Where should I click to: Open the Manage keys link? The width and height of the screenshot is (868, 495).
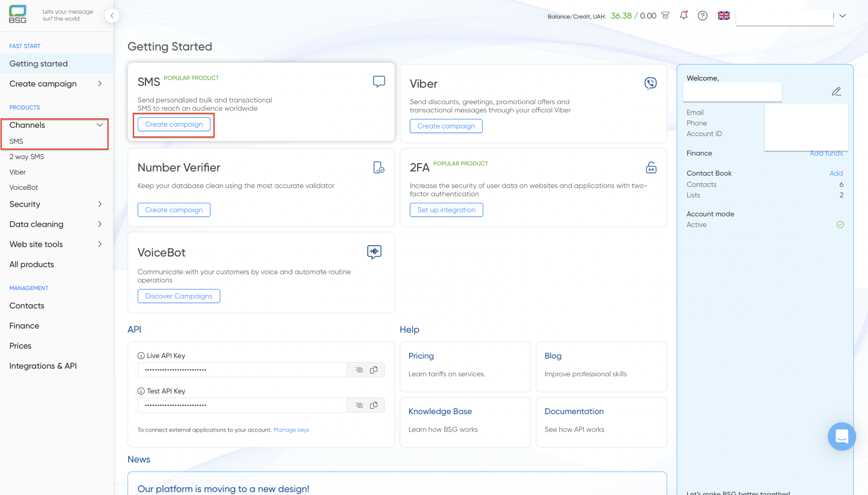click(291, 430)
